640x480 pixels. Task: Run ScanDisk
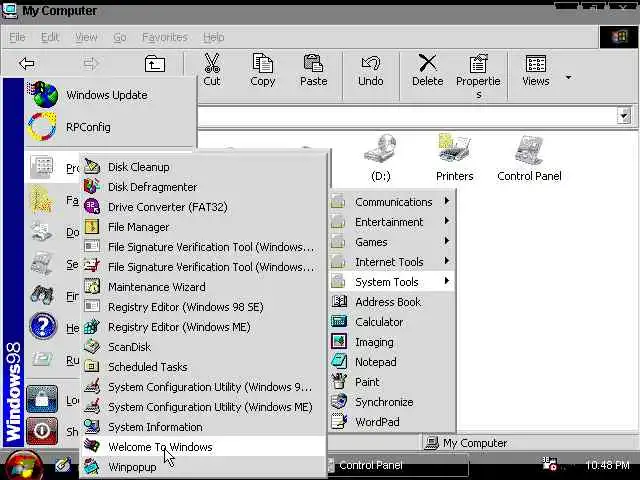204,347
